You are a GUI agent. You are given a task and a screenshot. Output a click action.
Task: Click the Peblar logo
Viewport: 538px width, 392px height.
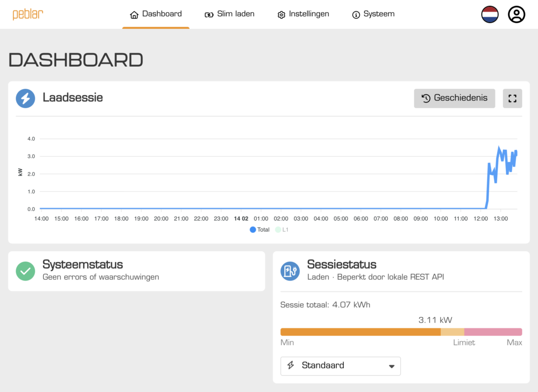tap(28, 14)
